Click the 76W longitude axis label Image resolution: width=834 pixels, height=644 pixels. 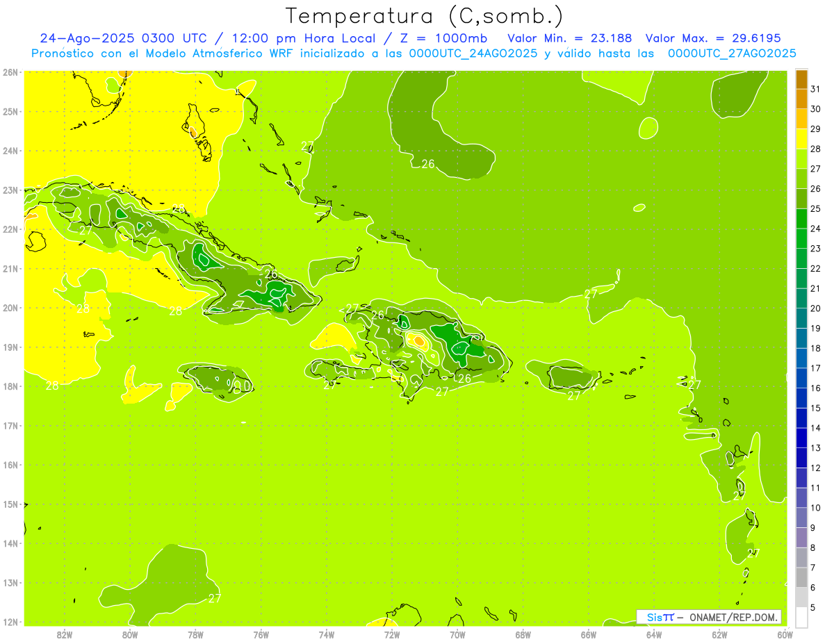(x=261, y=634)
